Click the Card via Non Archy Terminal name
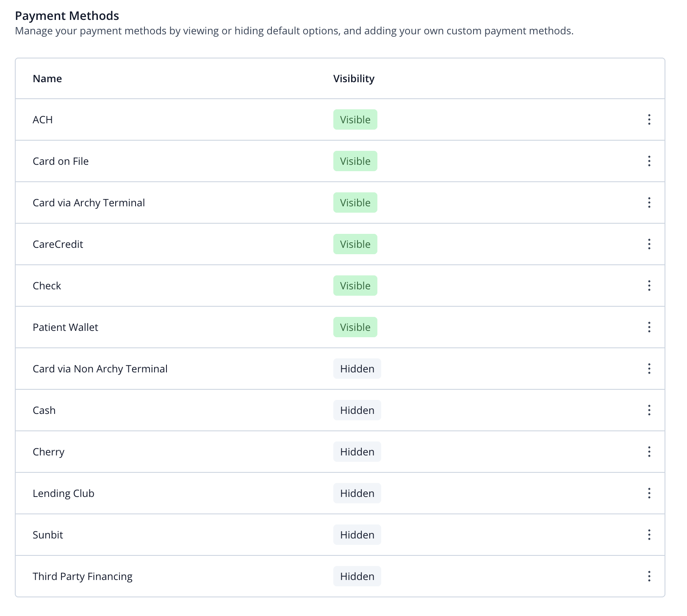This screenshot has width=687, height=616. [x=100, y=369]
